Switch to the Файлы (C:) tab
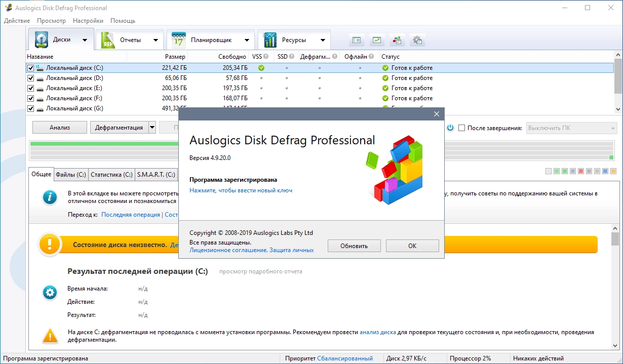The height and width of the screenshot is (364, 623). click(x=71, y=175)
